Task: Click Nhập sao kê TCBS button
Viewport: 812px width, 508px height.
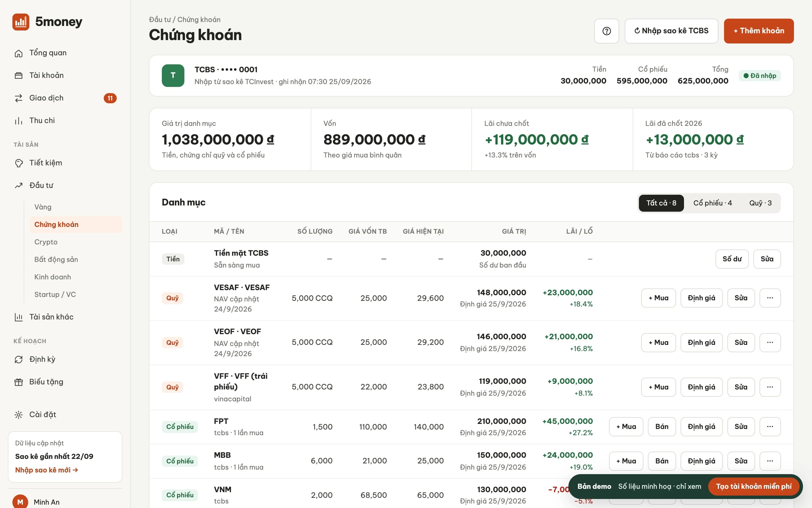Action: 671,31
